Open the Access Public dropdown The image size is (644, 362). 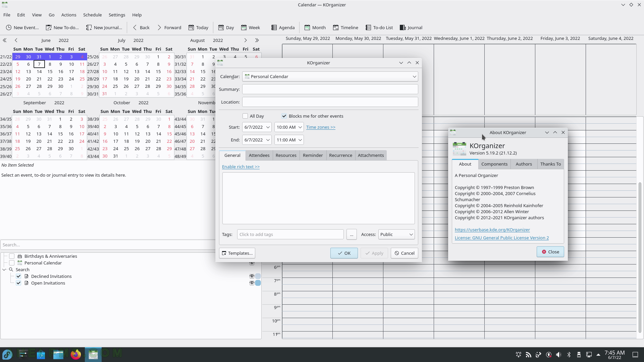396,234
